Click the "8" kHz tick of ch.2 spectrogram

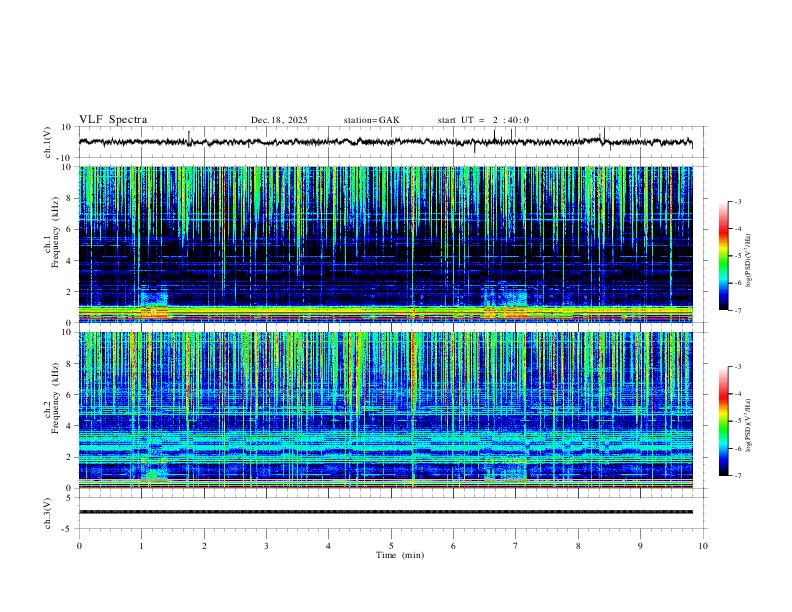(x=69, y=364)
